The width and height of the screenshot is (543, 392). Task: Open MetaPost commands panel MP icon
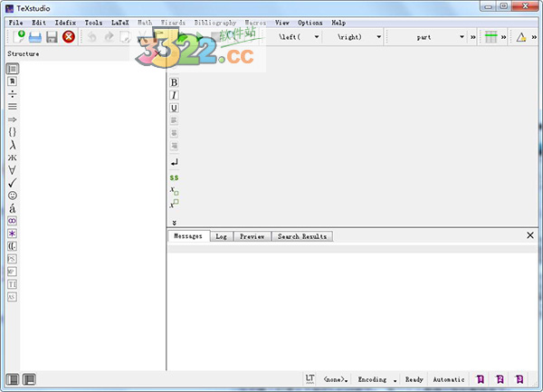[x=12, y=272]
